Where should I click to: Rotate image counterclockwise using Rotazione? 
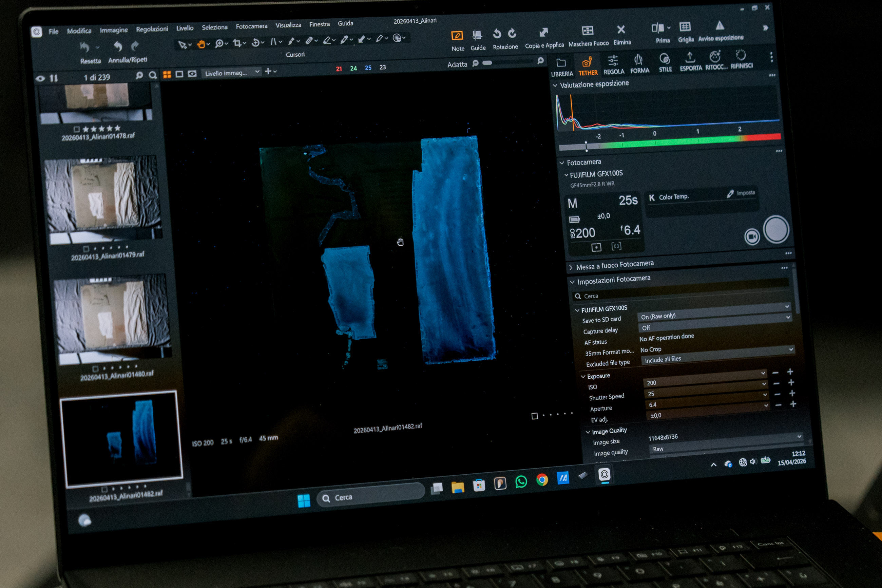pyautogui.click(x=497, y=34)
